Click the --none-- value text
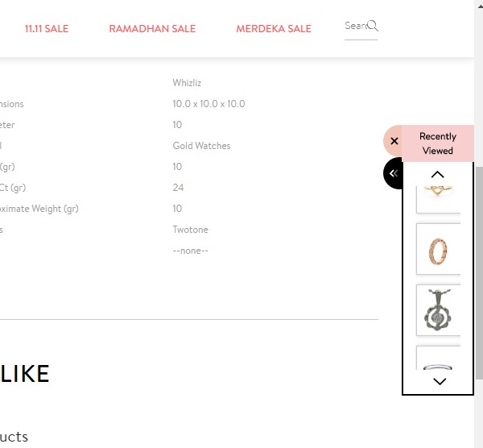The image size is (483, 448). pos(190,251)
